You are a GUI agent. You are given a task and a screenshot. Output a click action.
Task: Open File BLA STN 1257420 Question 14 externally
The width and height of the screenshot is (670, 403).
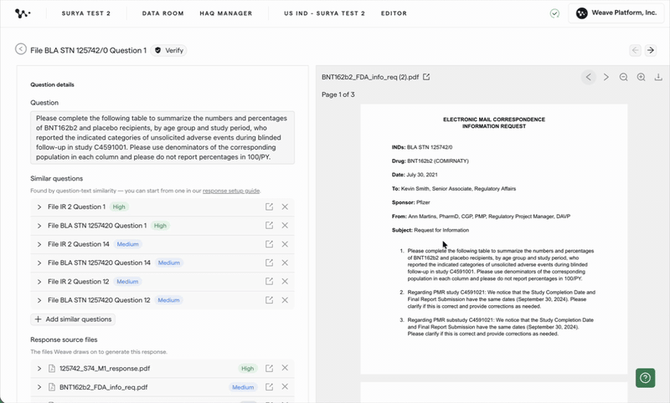tap(269, 263)
